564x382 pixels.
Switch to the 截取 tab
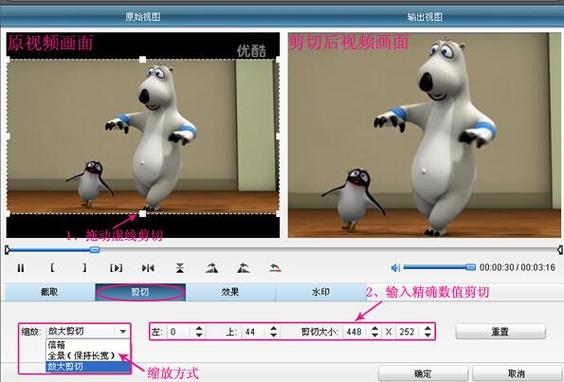pyautogui.click(x=50, y=292)
